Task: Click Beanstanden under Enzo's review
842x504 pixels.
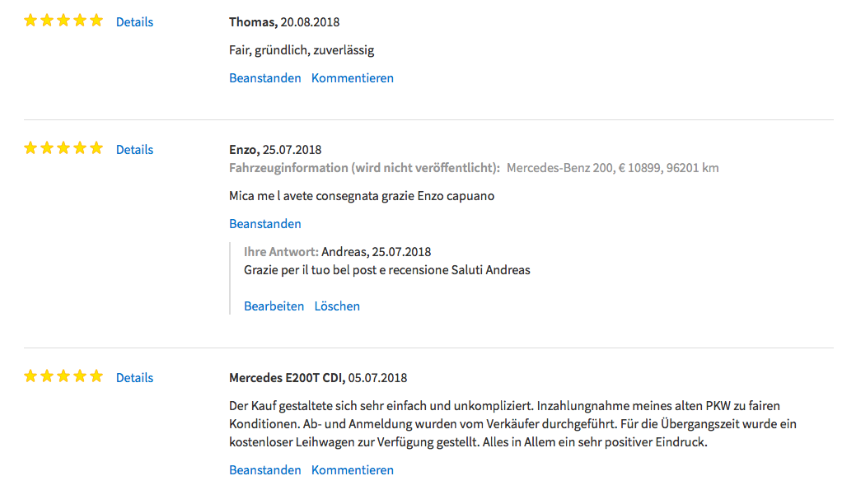Action: 264,224
